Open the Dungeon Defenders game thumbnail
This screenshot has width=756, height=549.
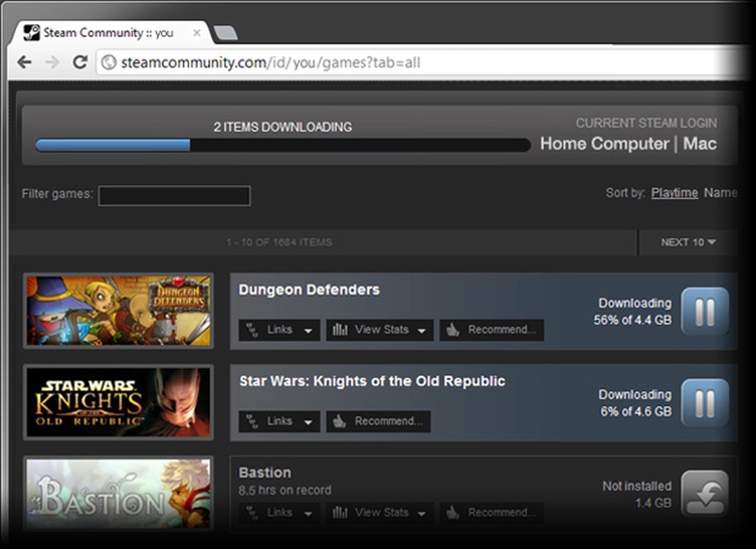point(118,311)
